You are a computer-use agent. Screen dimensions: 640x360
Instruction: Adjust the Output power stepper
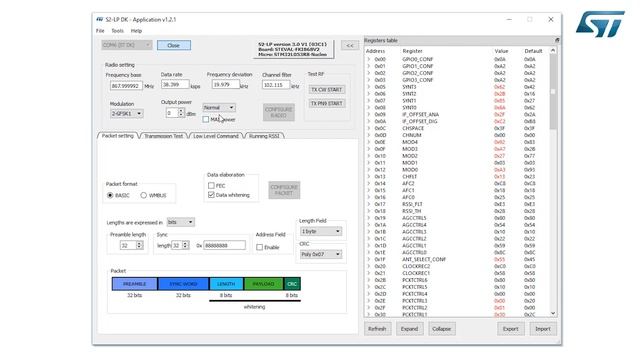tap(181, 113)
